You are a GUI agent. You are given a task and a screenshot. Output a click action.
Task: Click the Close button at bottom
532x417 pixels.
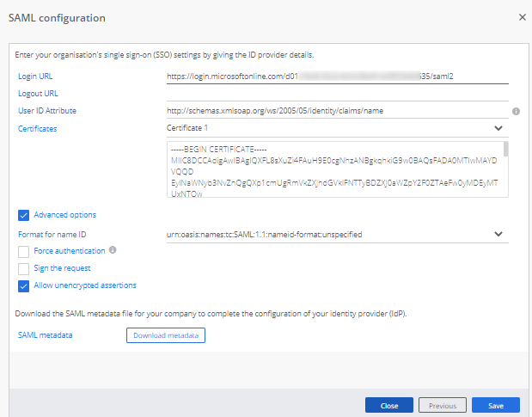[388, 405]
